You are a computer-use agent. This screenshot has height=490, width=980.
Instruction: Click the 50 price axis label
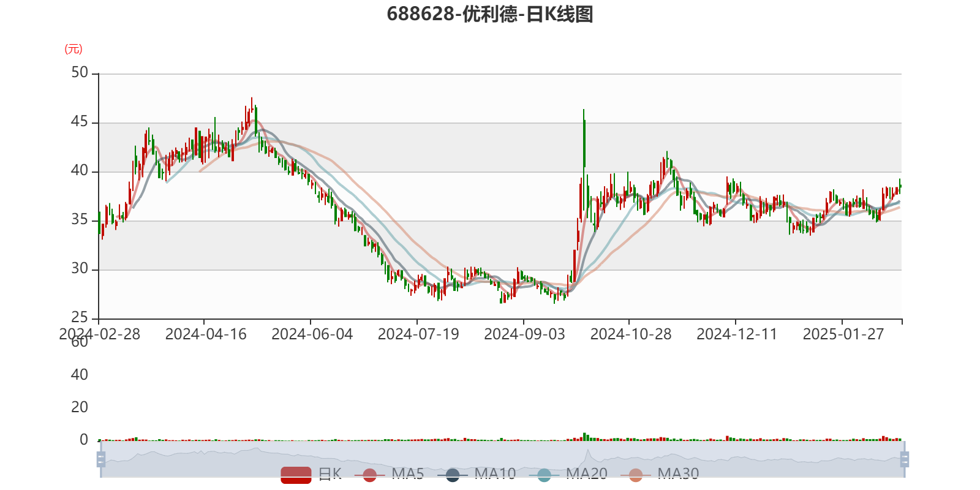click(80, 72)
